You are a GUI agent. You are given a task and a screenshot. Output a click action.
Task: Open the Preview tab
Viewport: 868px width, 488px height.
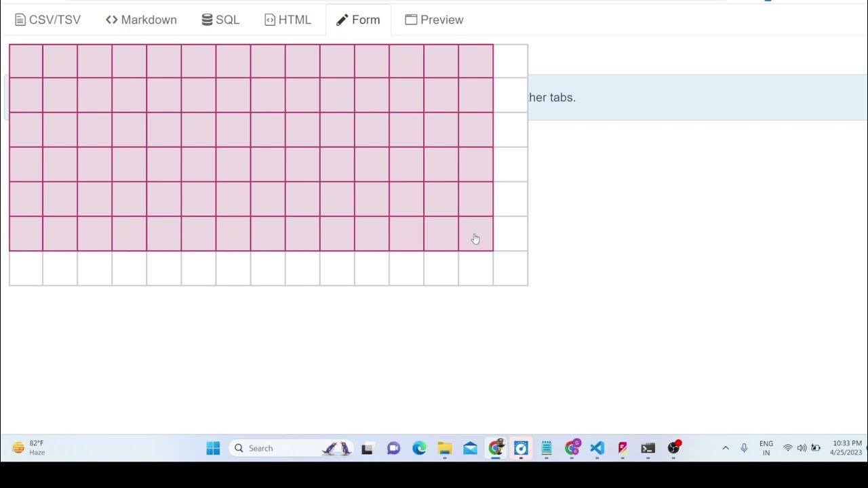434,20
